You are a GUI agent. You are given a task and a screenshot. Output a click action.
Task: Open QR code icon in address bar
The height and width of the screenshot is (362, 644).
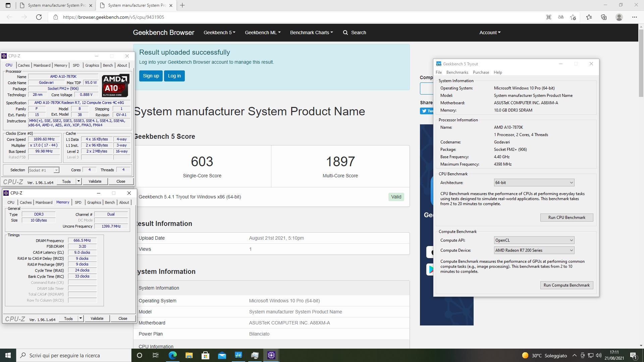click(549, 17)
